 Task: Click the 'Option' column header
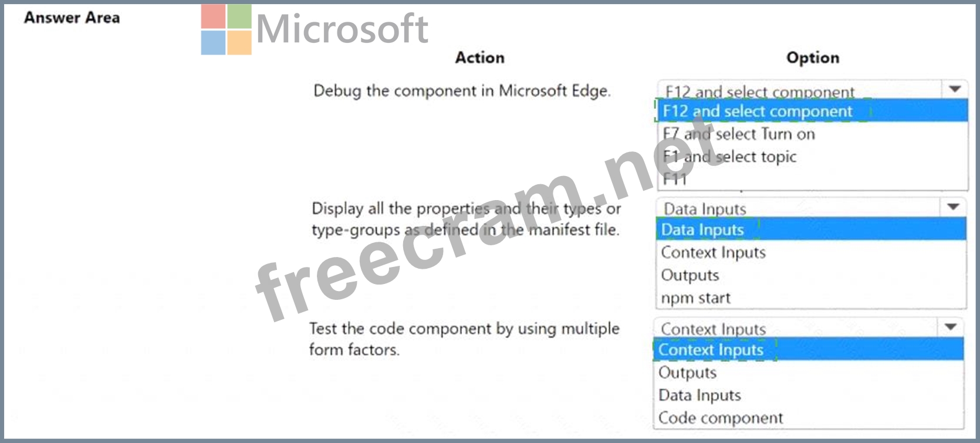click(812, 58)
